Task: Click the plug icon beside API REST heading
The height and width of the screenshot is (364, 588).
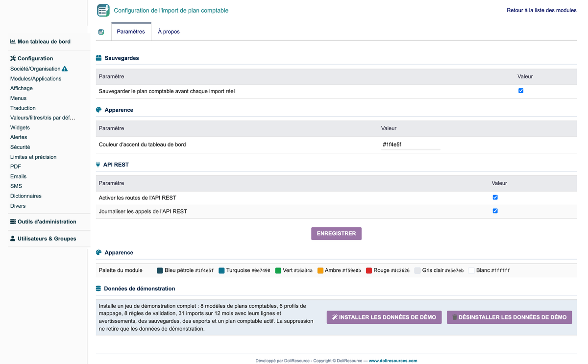Action: 98,165
